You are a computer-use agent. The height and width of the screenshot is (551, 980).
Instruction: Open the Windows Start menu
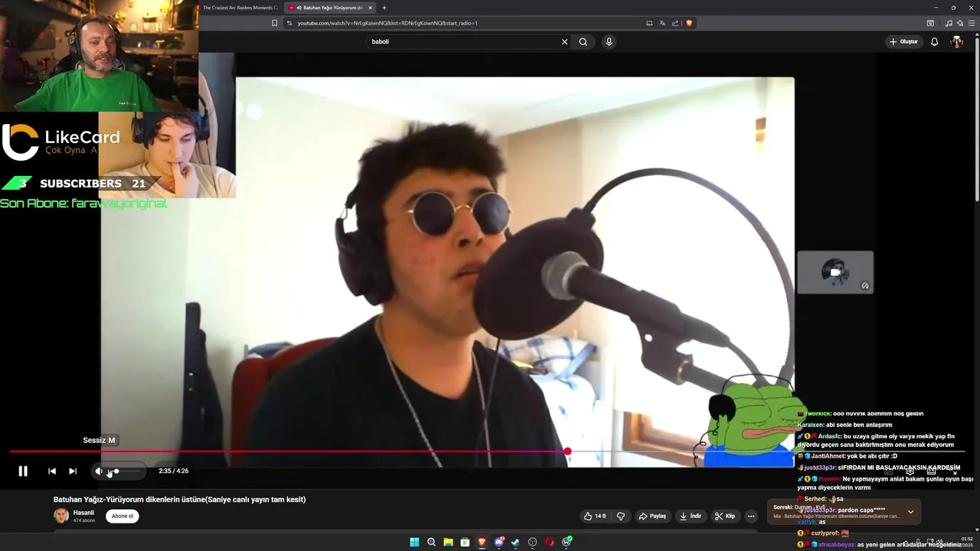[414, 542]
